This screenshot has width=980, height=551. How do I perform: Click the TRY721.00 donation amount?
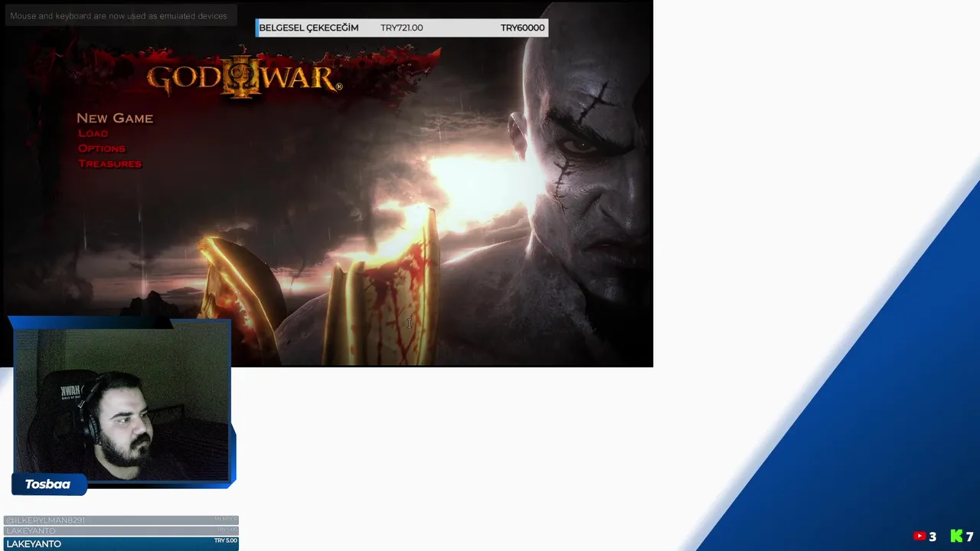point(402,28)
